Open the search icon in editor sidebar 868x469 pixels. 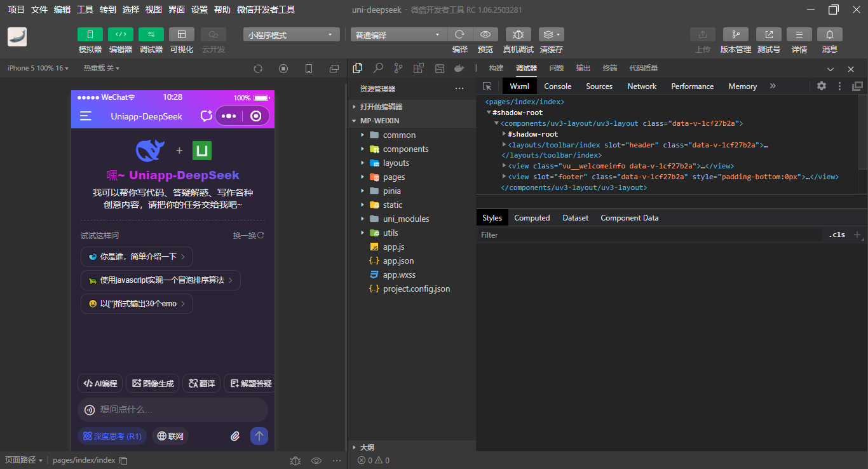coord(378,68)
